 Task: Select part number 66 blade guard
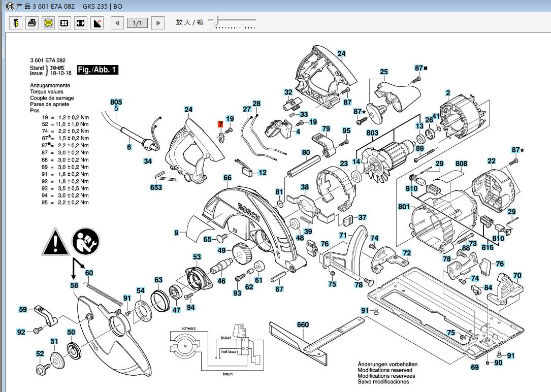[x=228, y=178]
